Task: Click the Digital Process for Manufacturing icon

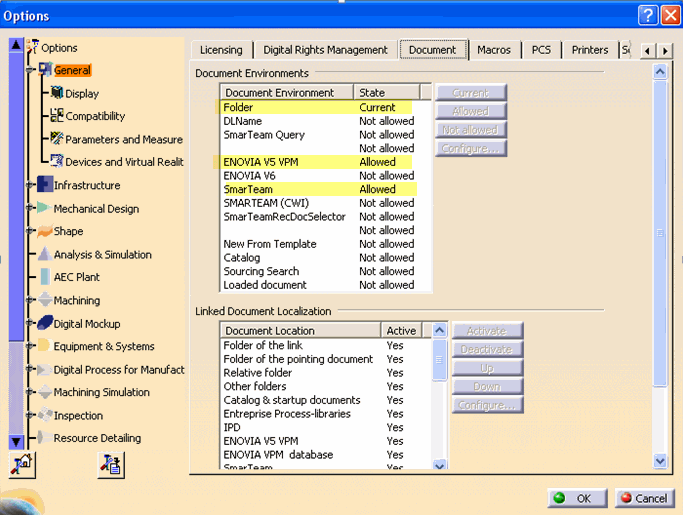Action: (44, 369)
